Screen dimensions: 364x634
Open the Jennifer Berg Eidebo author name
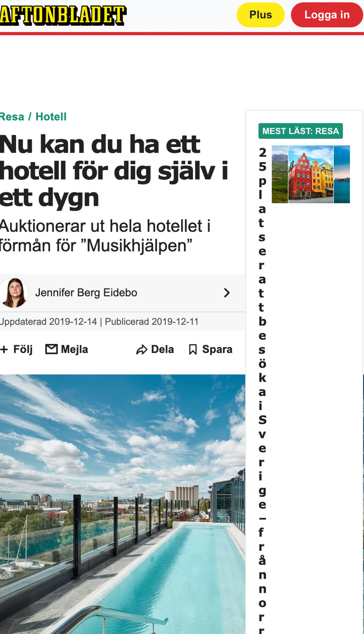point(86,293)
